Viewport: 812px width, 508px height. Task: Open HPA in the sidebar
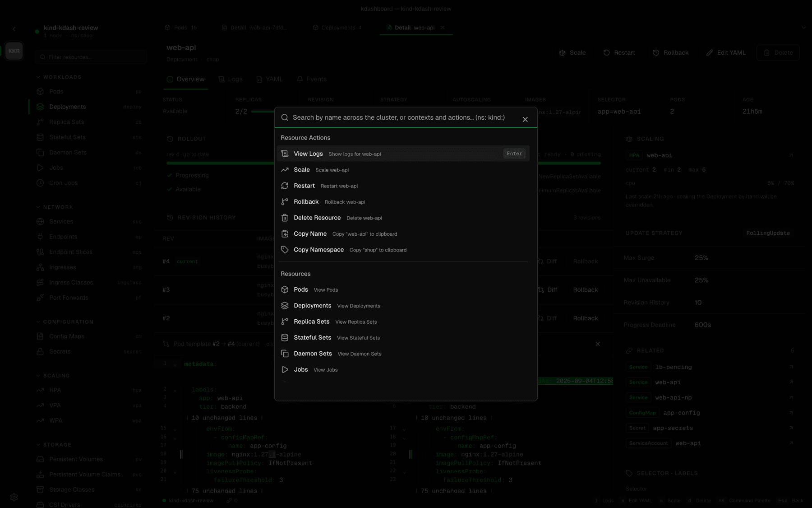89,390
